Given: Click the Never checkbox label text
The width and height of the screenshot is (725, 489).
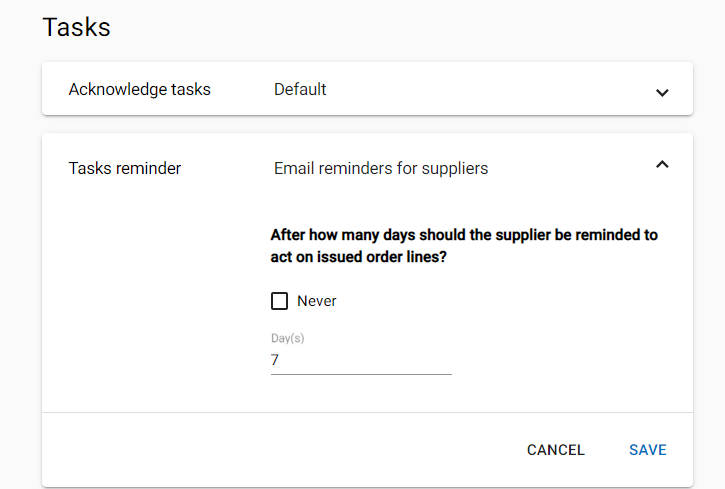Looking at the screenshot, I should pyautogui.click(x=317, y=301).
